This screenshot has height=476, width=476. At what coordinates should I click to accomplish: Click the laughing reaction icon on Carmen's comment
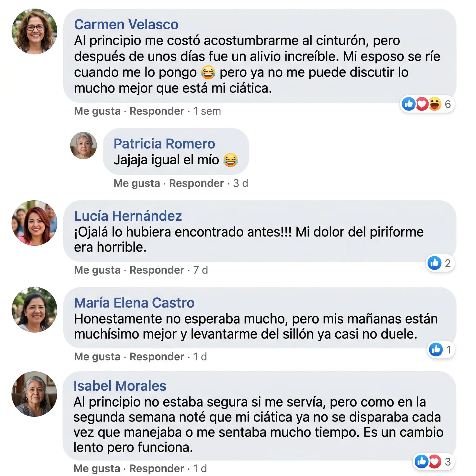(x=435, y=104)
